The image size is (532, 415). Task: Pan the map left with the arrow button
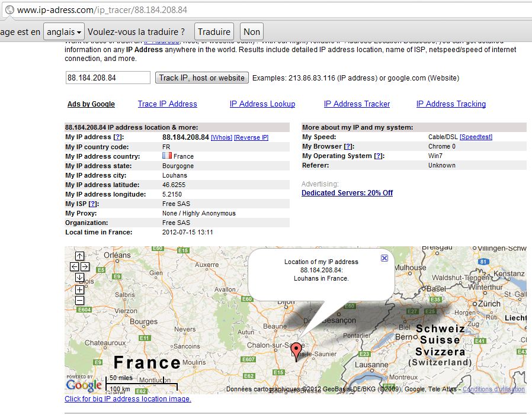74,266
